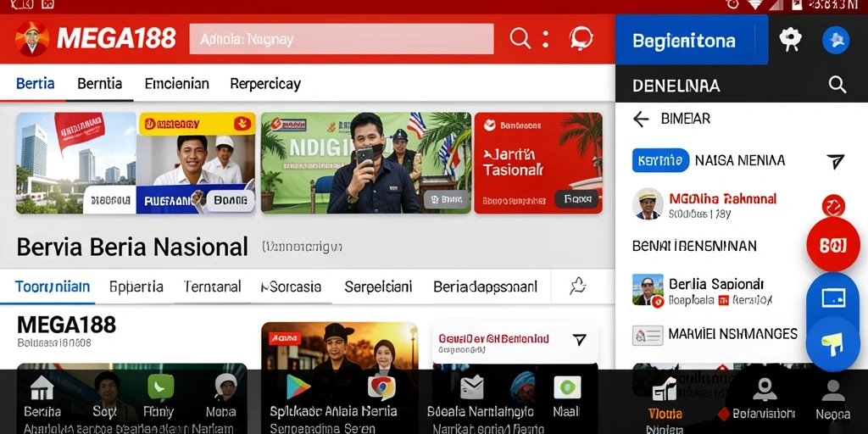The height and width of the screenshot is (434, 868).
Task: Click the MARNIEI NSHMANGES row
Action: pos(715,334)
